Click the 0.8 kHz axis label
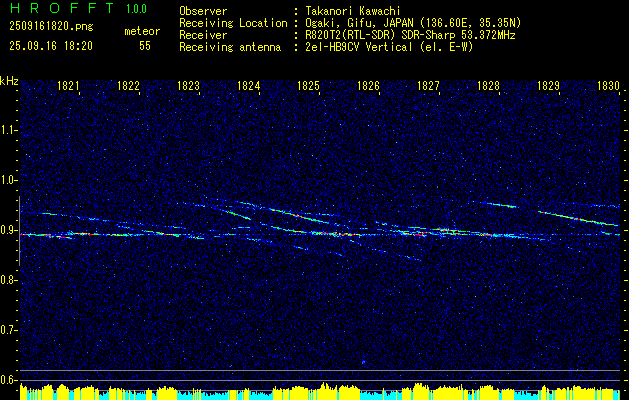 8,280
